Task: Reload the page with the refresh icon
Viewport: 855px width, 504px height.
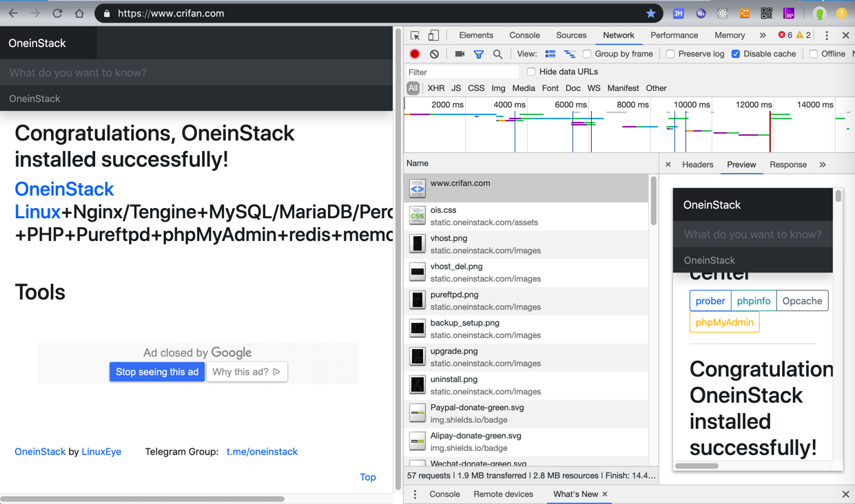Action: point(57,13)
